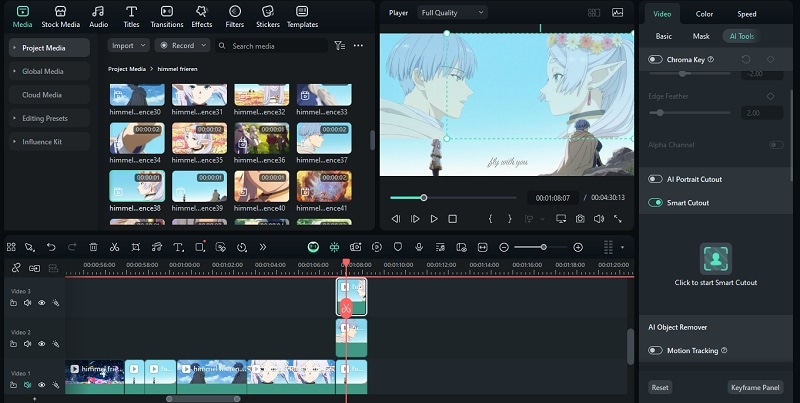Select thumbnail himmel...ence34

[137, 138]
